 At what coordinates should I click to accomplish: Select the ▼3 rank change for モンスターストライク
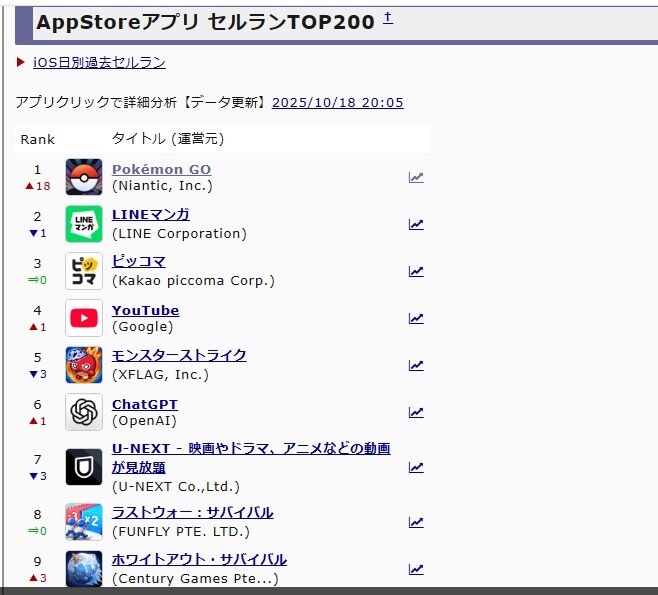[38, 374]
